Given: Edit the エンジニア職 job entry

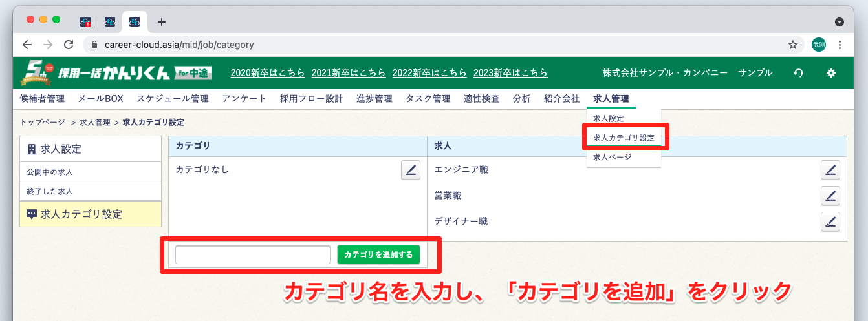Looking at the screenshot, I should click(830, 170).
